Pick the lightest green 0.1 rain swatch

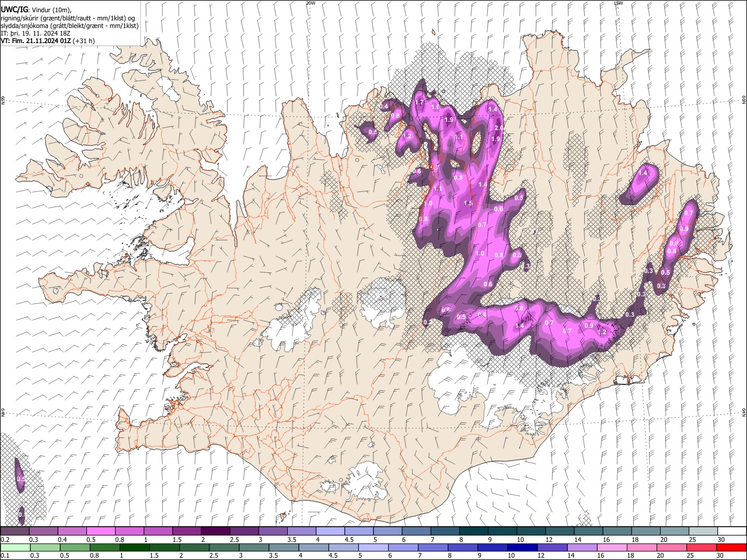click(x=15, y=547)
